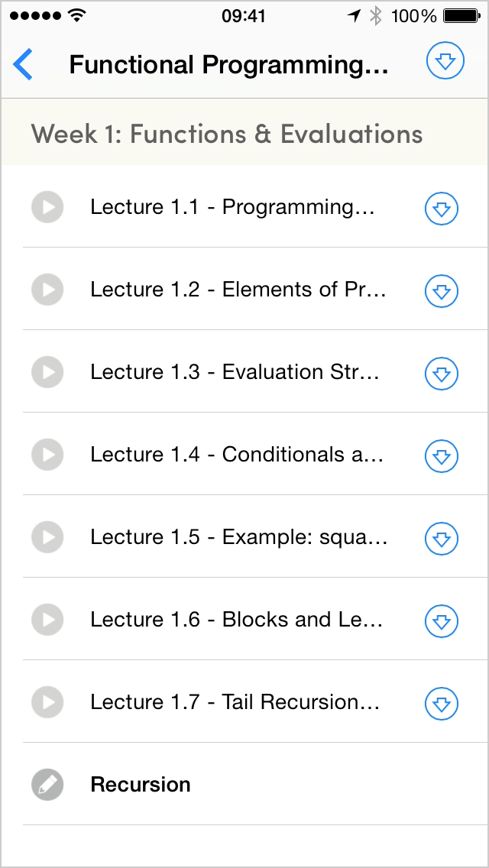489x868 pixels.
Task: Select Lecture 1.4 - Conditionals title
Action: (237, 455)
